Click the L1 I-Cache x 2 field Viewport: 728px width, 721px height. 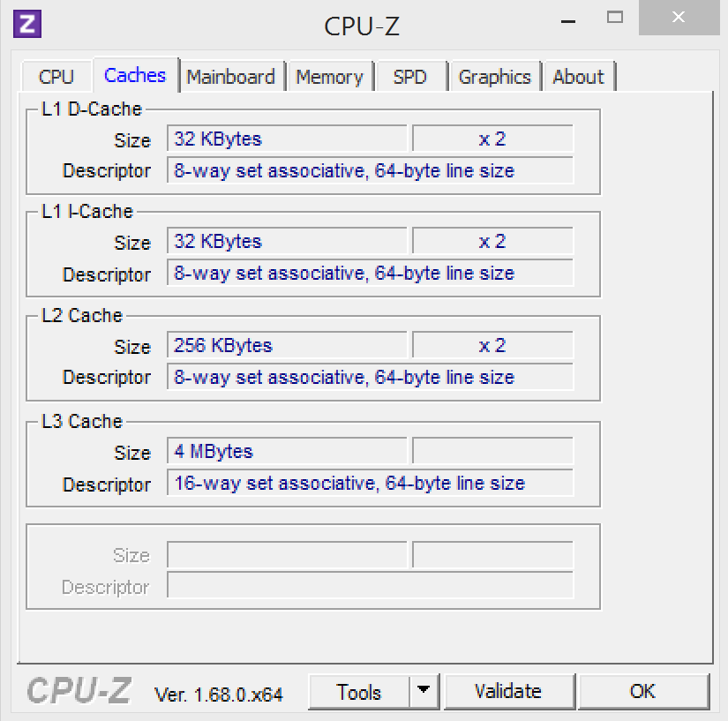(x=492, y=241)
